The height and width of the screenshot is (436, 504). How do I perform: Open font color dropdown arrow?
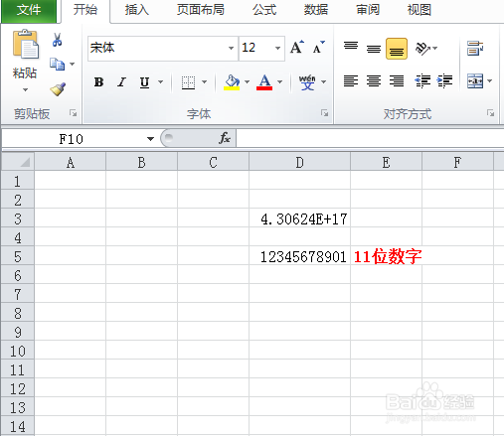pos(280,81)
